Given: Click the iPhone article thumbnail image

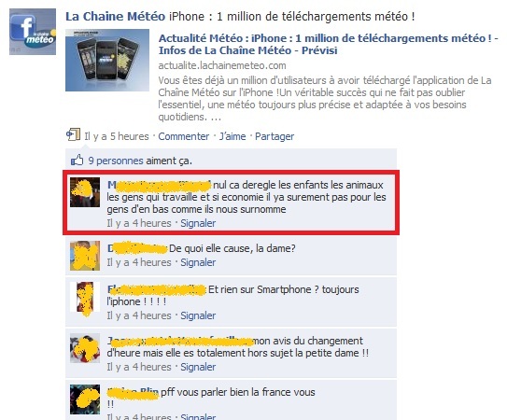Looking at the screenshot, I should click(107, 60).
